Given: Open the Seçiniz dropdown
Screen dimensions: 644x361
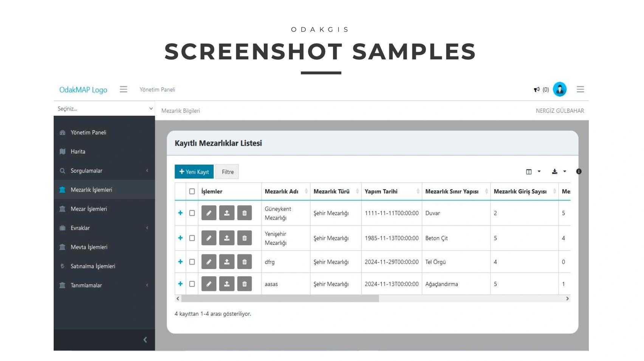Looking at the screenshot, I should tap(104, 109).
